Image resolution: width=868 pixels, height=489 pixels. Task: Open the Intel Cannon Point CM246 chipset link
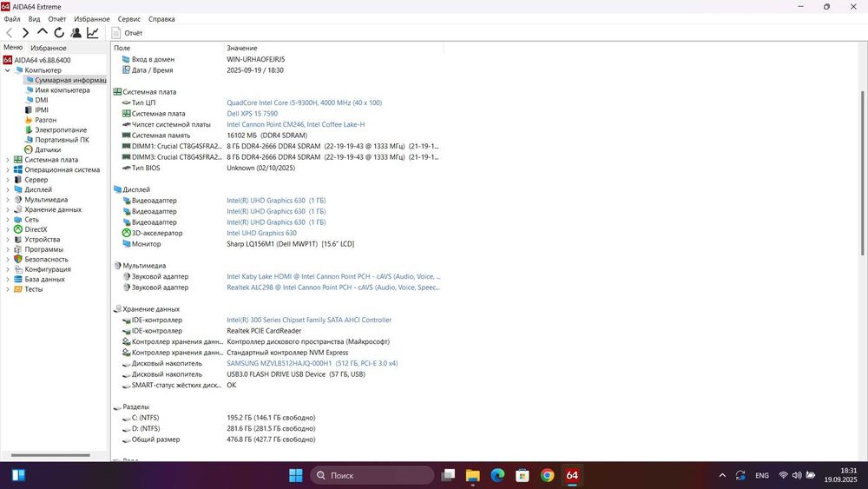[296, 124]
